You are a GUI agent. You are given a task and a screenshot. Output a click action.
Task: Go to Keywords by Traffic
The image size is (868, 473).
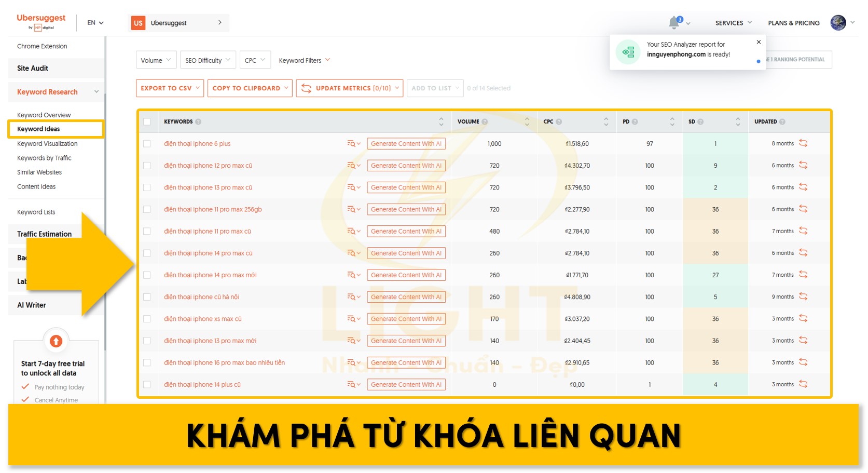44,158
